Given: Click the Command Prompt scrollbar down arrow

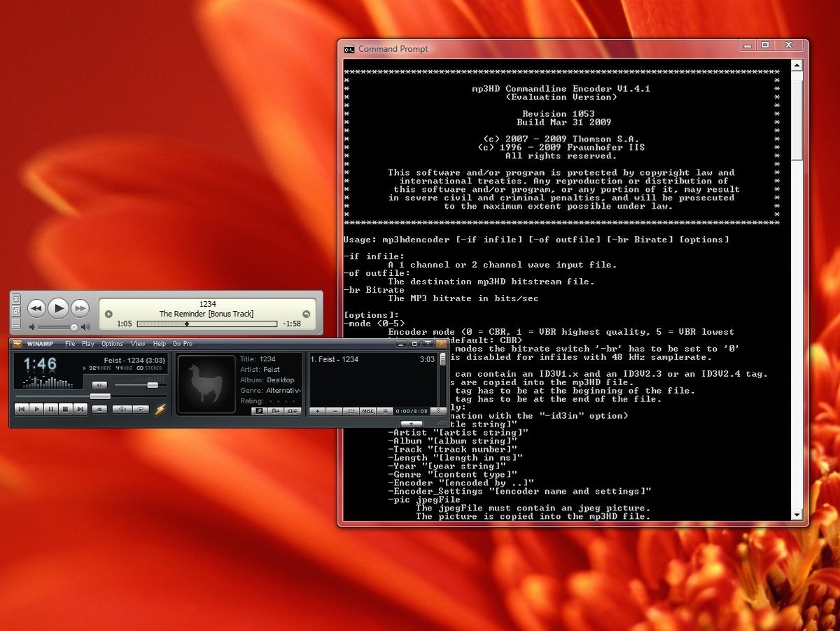Looking at the screenshot, I should (x=797, y=515).
